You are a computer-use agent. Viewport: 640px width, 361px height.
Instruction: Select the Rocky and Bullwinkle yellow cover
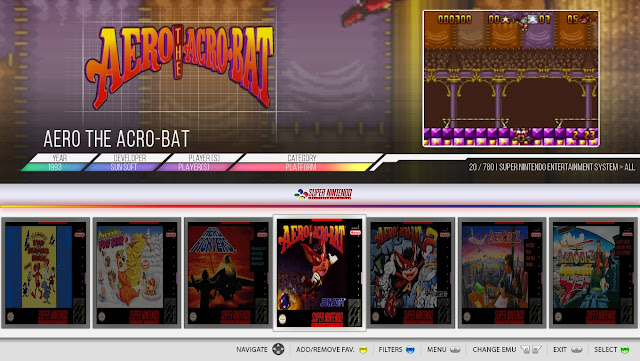pos(45,273)
